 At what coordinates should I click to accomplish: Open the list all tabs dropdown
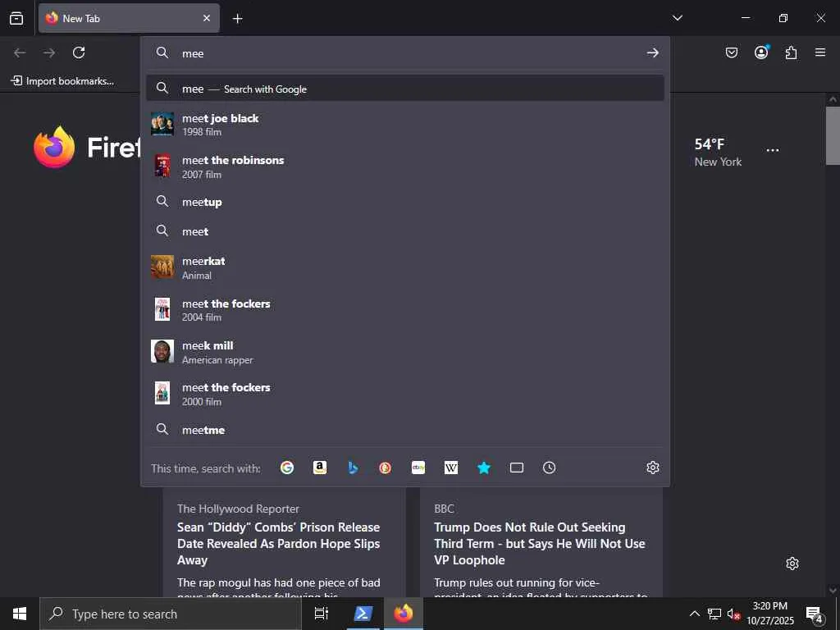[677, 18]
